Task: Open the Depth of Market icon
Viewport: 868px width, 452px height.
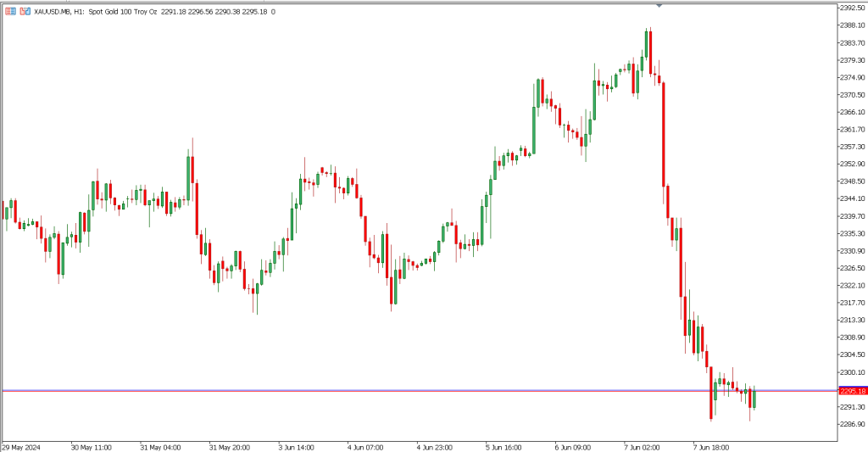Action: [x=10, y=11]
